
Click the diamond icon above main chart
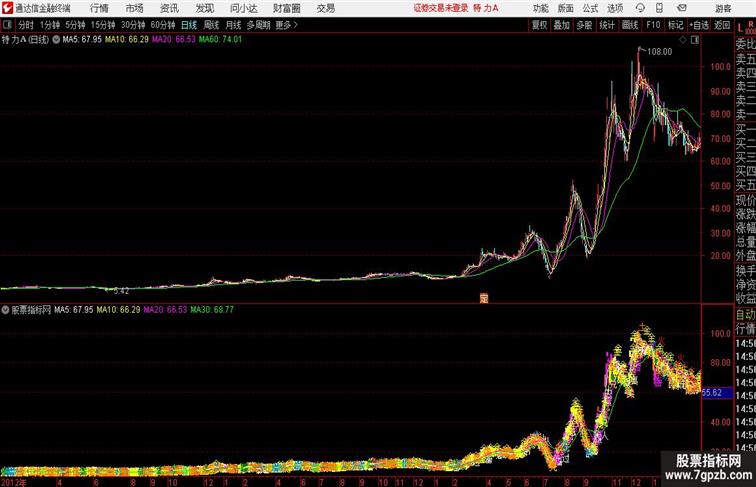(x=683, y=40)
